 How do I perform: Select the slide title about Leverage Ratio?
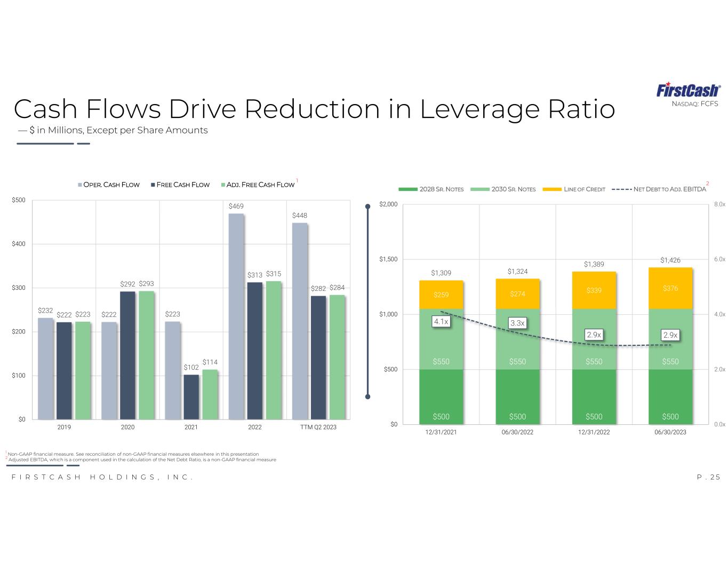(314, 109)
